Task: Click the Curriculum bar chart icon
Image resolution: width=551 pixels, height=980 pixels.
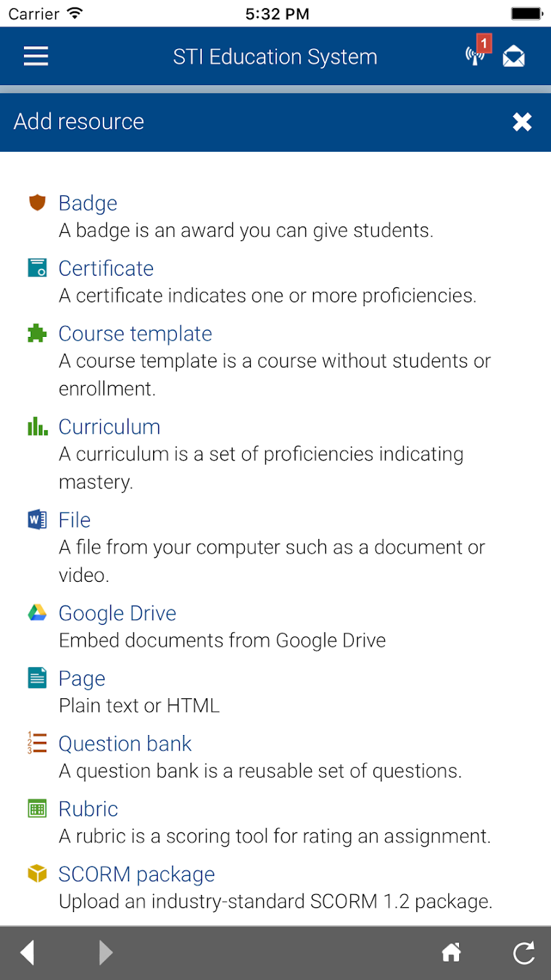Action: (37, 427)
